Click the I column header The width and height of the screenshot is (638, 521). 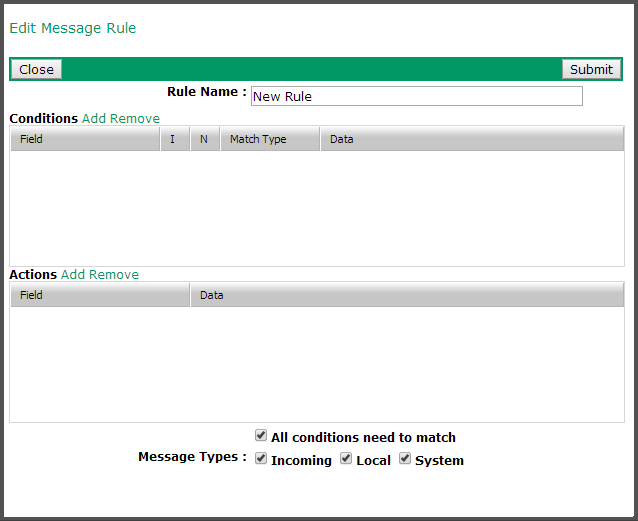(175, 139)
